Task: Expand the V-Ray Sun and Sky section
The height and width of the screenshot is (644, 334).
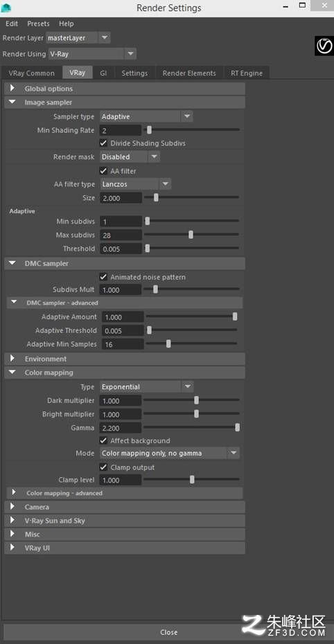Action: click(x=125, y=520)
